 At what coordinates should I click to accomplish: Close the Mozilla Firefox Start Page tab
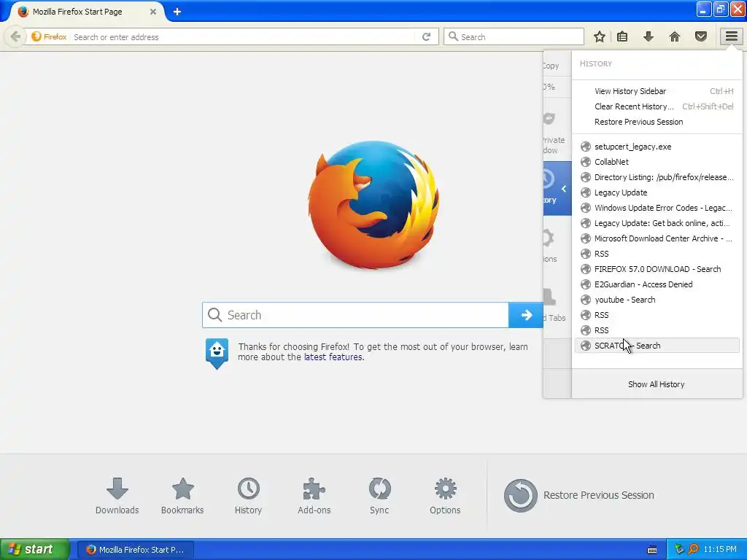click(x=153, y=12)
